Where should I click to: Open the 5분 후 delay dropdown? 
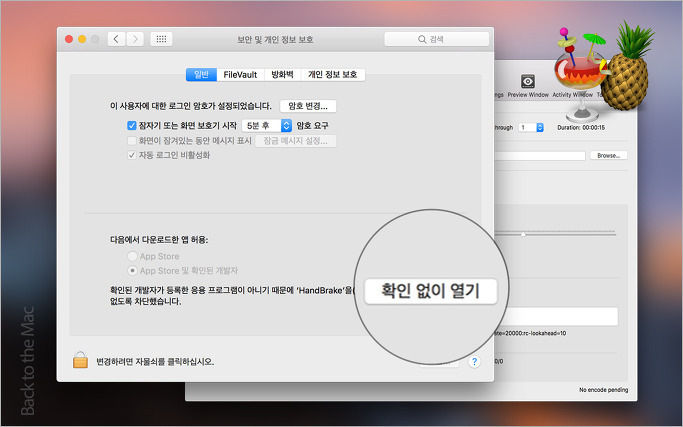click(267, 125)
